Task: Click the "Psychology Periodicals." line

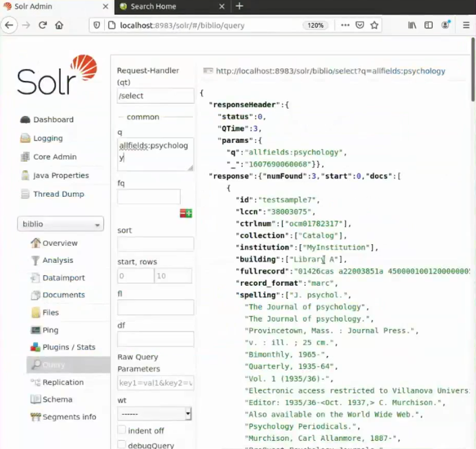Action: [x=300, y=426]
